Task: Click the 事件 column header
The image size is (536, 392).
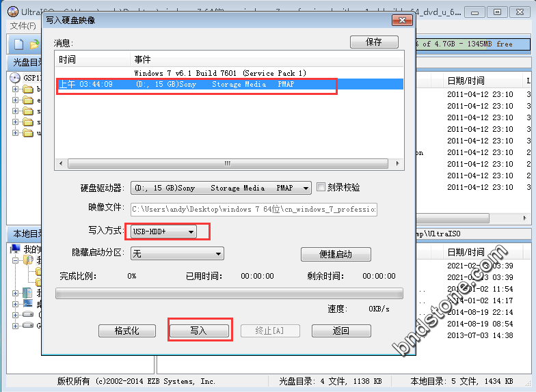Action: point(267,60)
